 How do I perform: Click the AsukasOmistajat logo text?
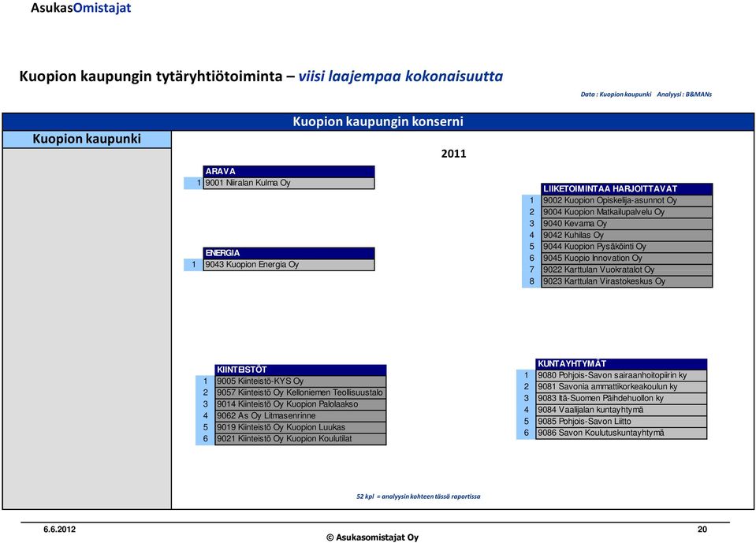(80, 8)
